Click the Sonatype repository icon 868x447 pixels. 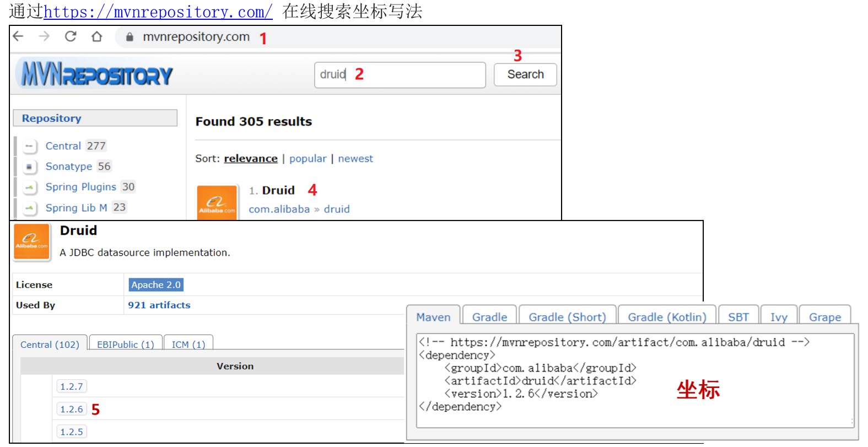(x=29, y=166)
